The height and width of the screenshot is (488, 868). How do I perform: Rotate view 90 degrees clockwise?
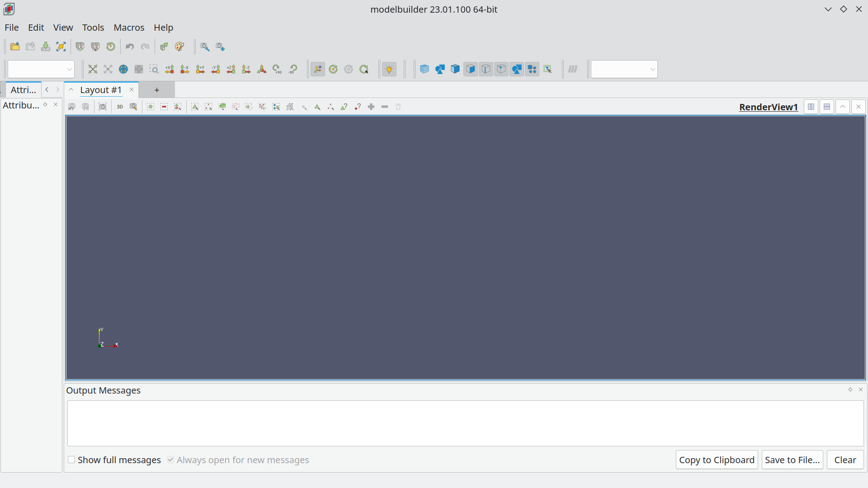click(x=277, y=69)
